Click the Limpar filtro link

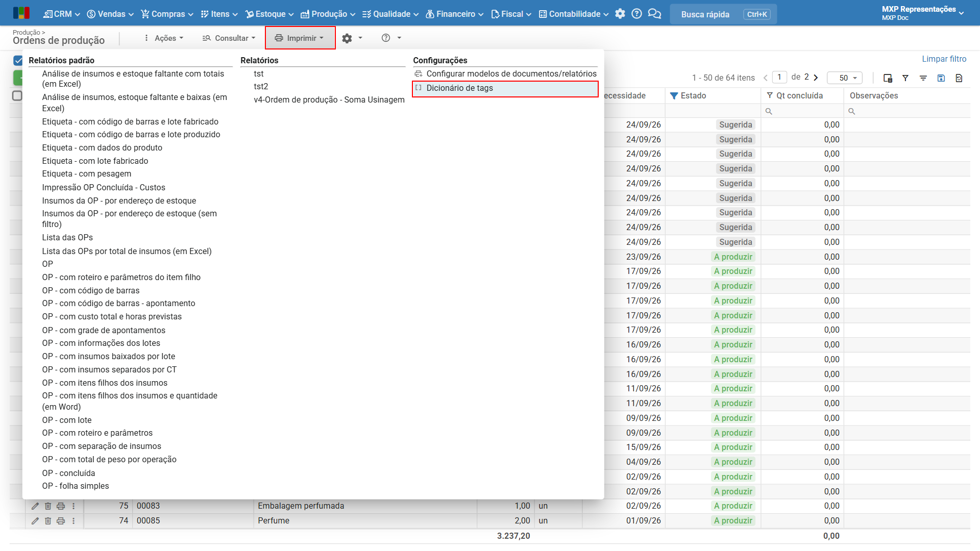(x=944, y=59)
